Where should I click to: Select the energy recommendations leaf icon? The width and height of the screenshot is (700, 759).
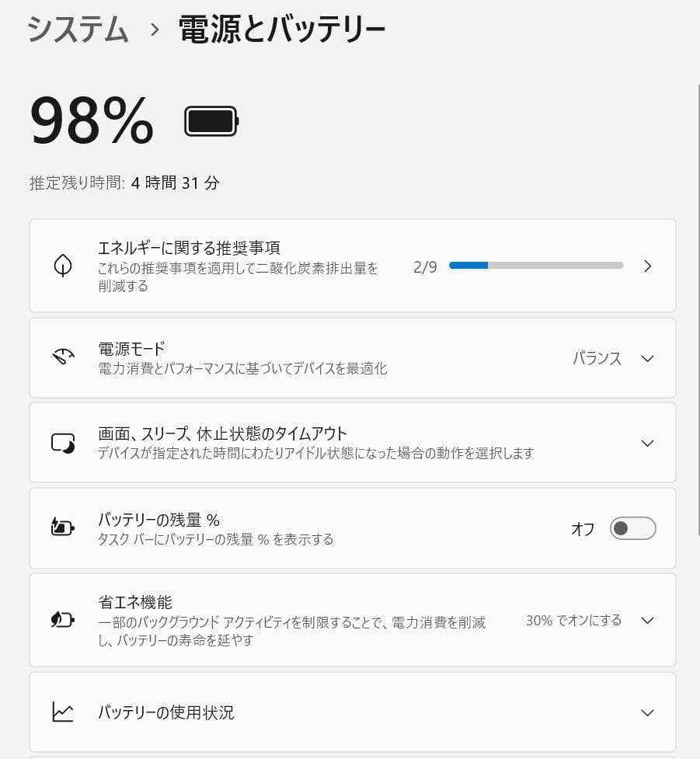click(62, 266)
